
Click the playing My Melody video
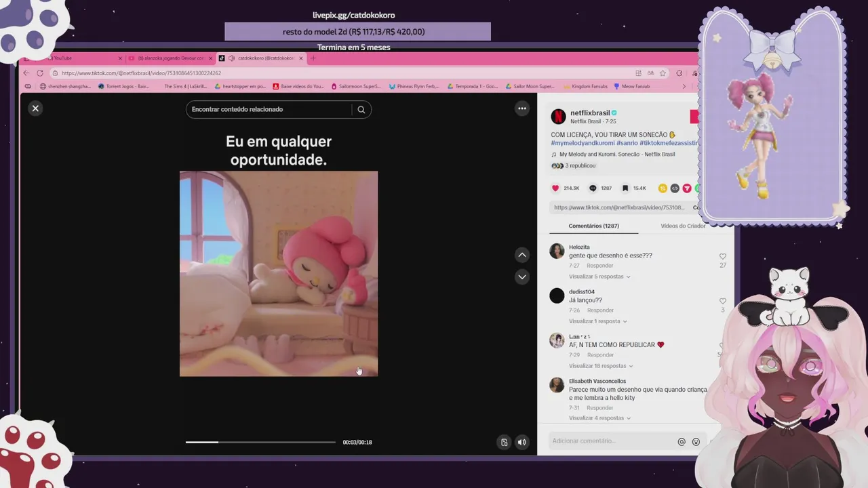coord(279,274)
